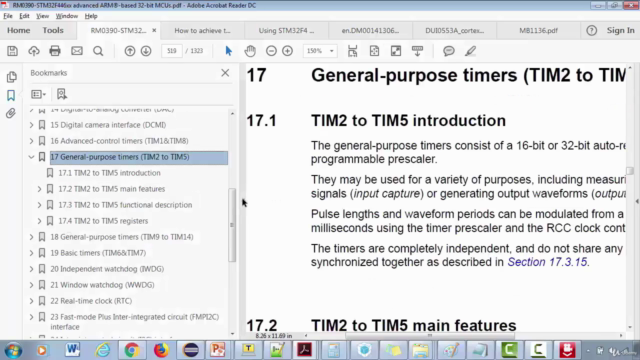Open Firefox from the taskbar
Viewport: 640px width, 360px height.
[161, 350]
